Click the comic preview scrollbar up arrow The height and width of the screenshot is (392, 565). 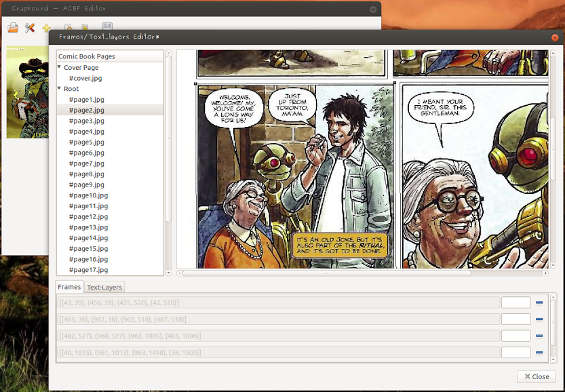(x=553, y=53)
